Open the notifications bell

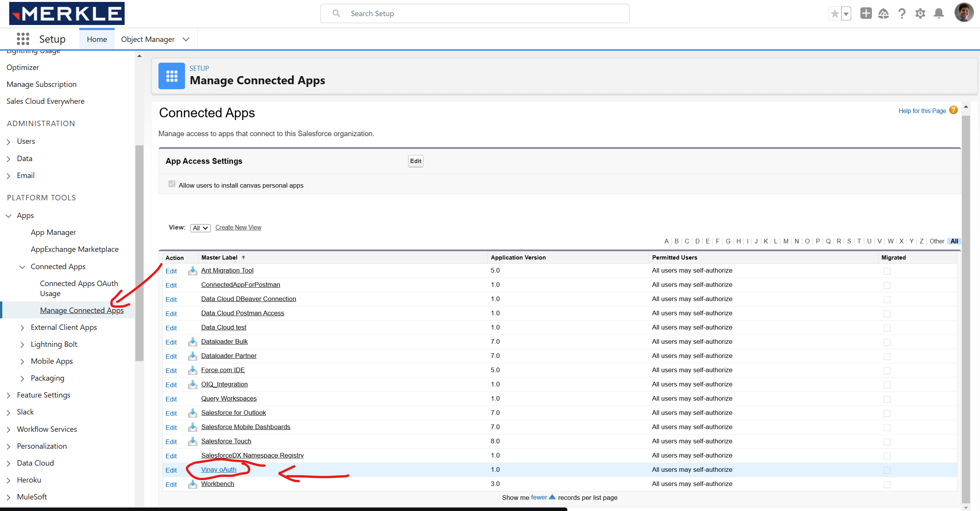(x=939, y=14)
